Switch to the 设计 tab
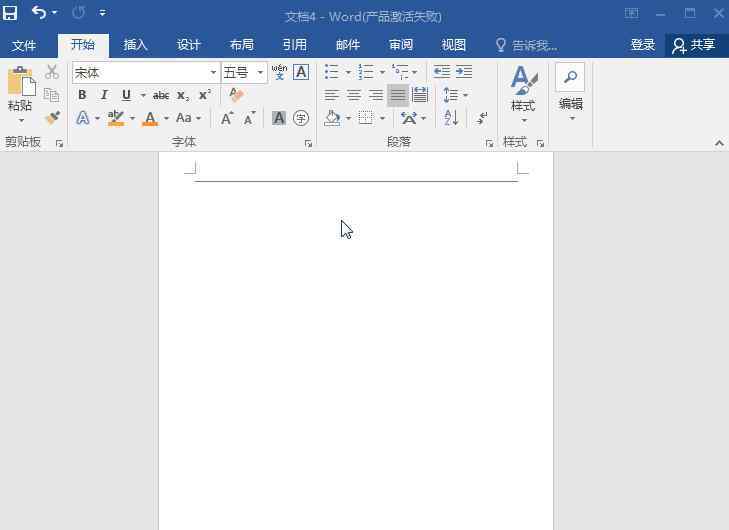This screenshot has width=729, height=530. [x=188, y=45]
